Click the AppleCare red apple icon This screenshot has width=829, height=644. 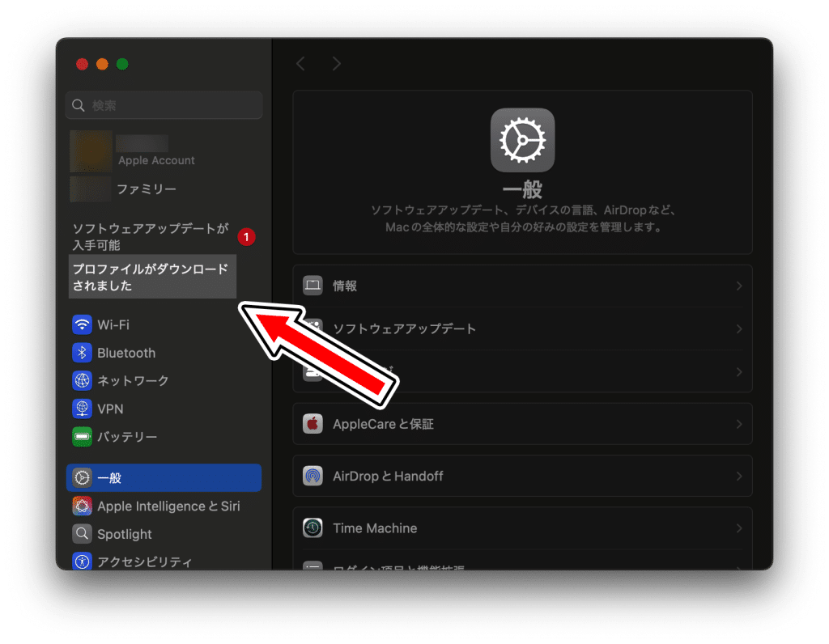point(313,424)
